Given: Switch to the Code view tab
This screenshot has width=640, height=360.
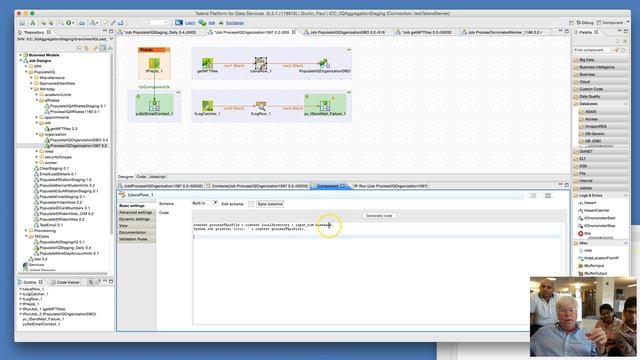Looking at the screenshot, I should coord(141,177).
